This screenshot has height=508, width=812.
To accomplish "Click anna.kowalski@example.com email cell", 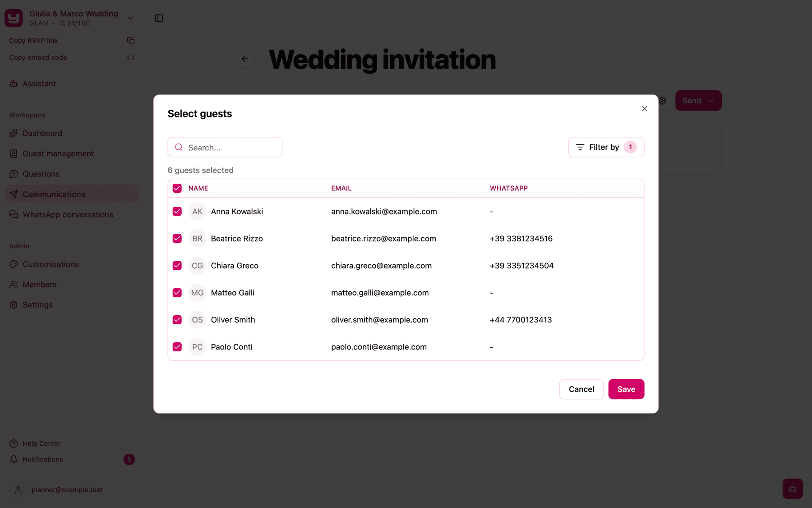I will click(384, 211).
